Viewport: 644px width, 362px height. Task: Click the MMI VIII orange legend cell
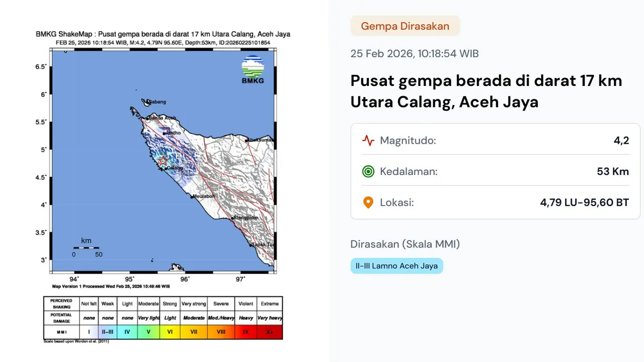pos(221,332)
